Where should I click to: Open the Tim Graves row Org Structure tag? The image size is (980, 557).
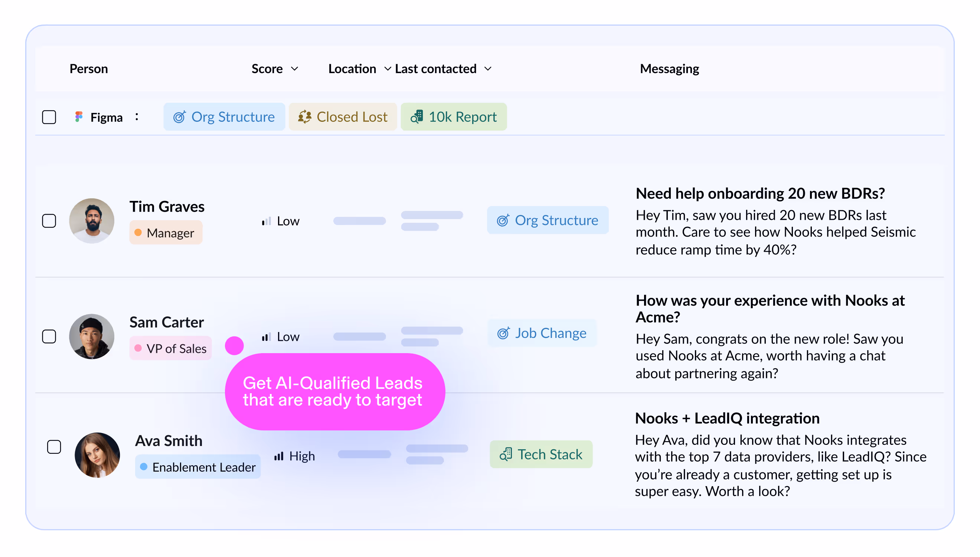click(548, 220)
